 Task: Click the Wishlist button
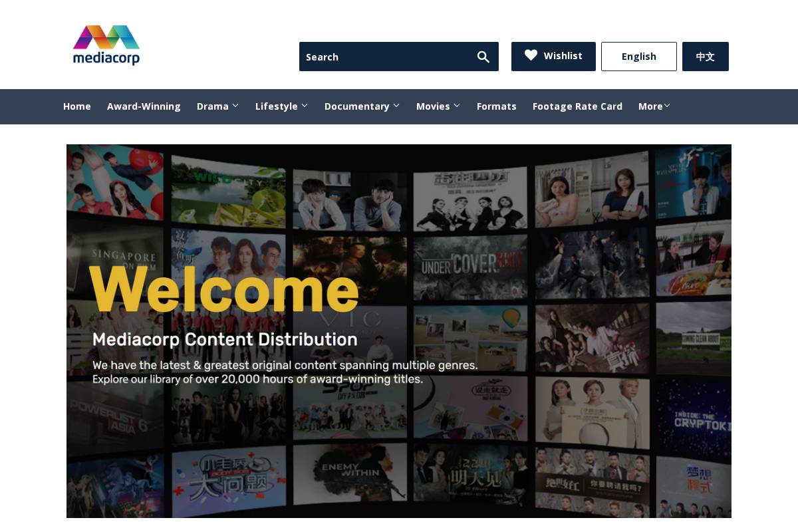pyautogui.click(x=553, y=56)
